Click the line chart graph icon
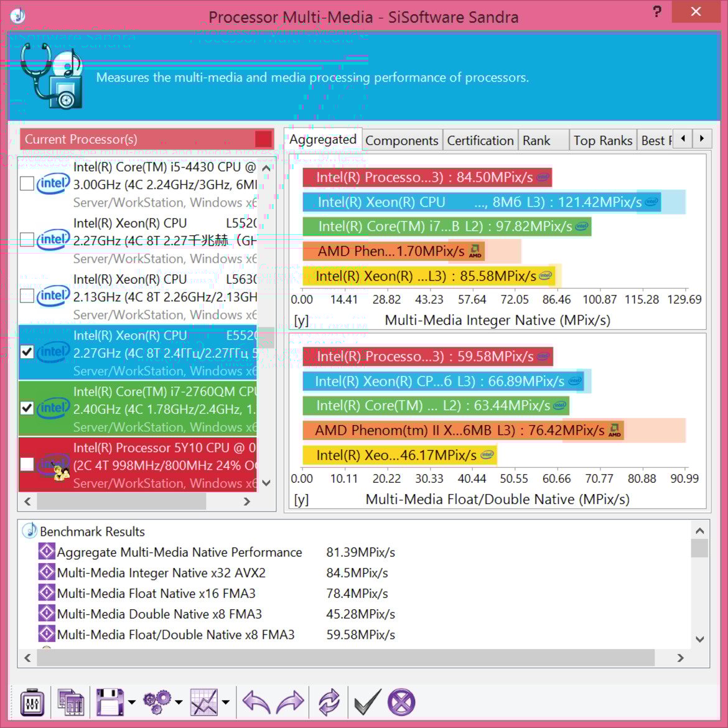Image resolution: width=728 pixels, height=728 pixels. pyautogui.click(x=204, y=702)
